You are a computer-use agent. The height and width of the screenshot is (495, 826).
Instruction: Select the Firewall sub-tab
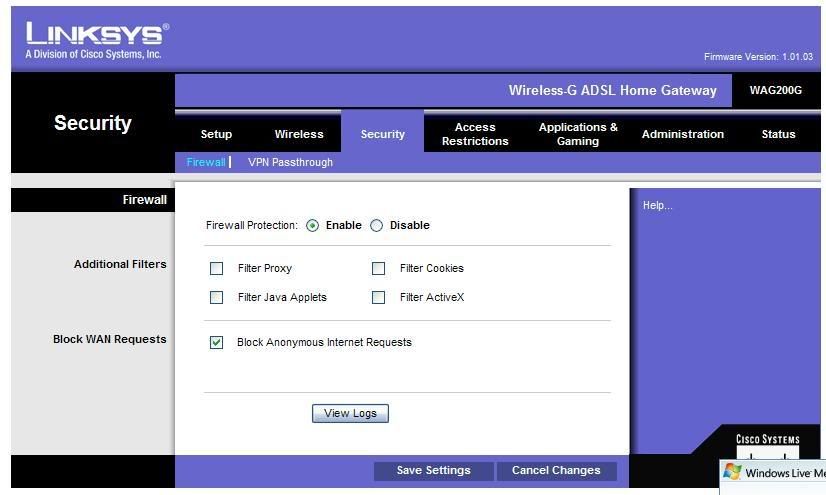pyautogui.click(x=206, y=162)
